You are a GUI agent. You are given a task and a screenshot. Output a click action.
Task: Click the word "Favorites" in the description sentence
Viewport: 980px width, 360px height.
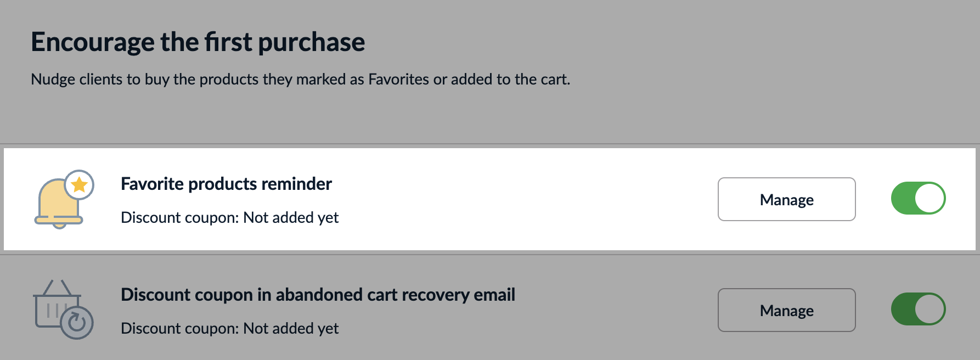pos(398,80)
